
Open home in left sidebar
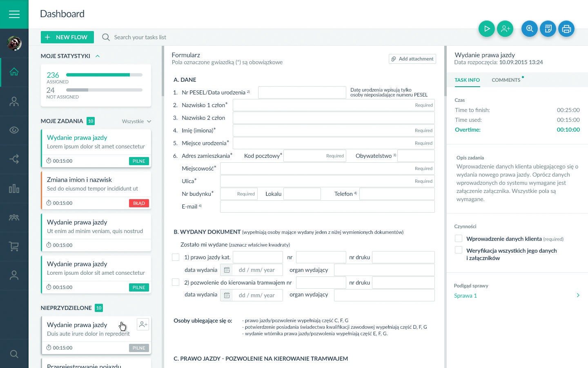pyautogui.click(x=14, y=72)
